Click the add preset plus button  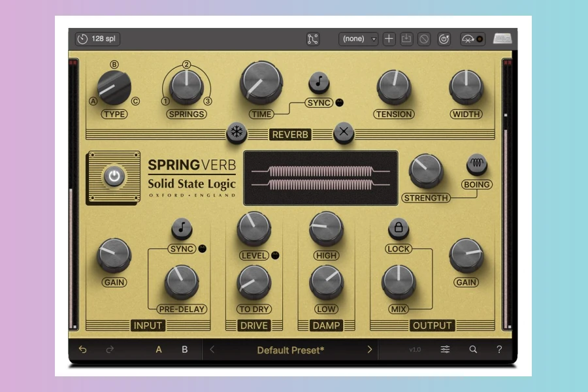pyautogui.click(x=389, y=39)
